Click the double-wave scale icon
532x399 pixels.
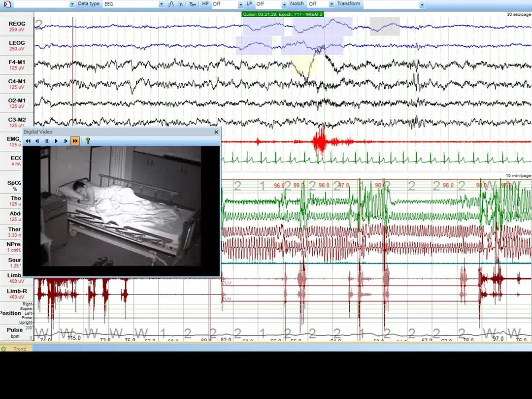pos(181,4)
